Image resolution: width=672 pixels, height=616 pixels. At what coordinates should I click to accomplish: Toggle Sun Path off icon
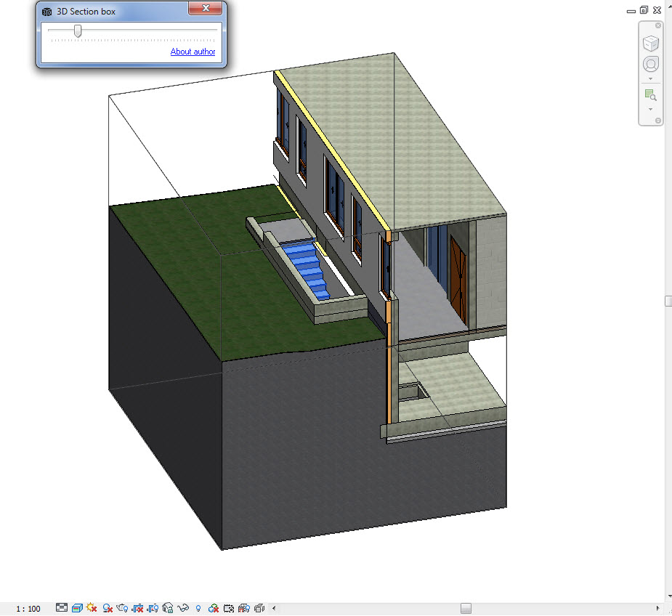tap(92, 607)
